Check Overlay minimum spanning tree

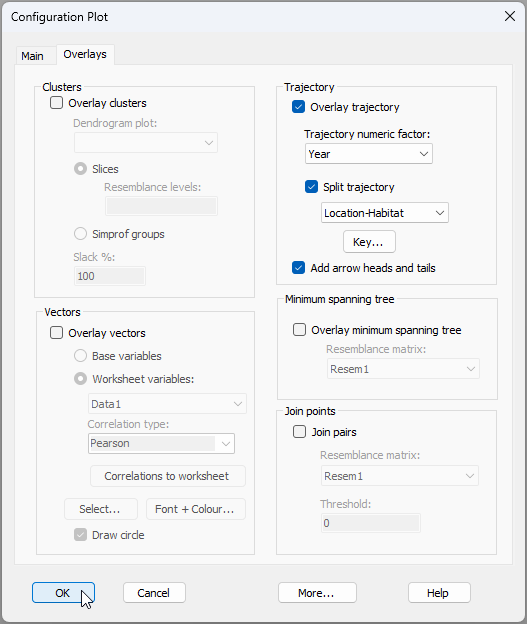pyautogui.click(x=299, y=330)
